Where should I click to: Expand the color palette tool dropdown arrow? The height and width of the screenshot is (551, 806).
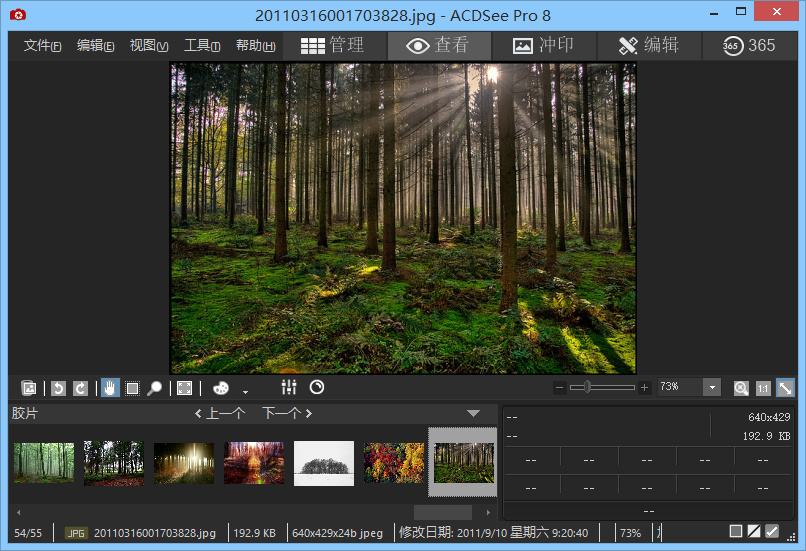pos(245,391)
